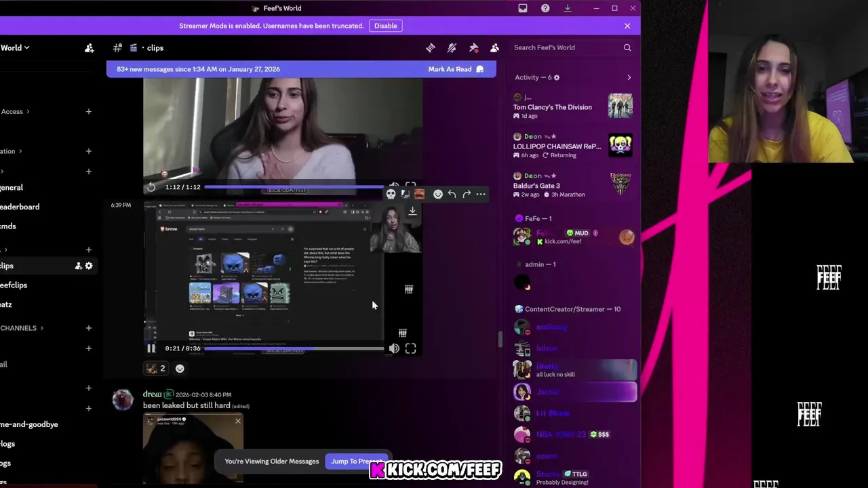Select member Lil Sham in list
Image resolution: width=868 pixels, height=488 pixels.
click(574, 413)
